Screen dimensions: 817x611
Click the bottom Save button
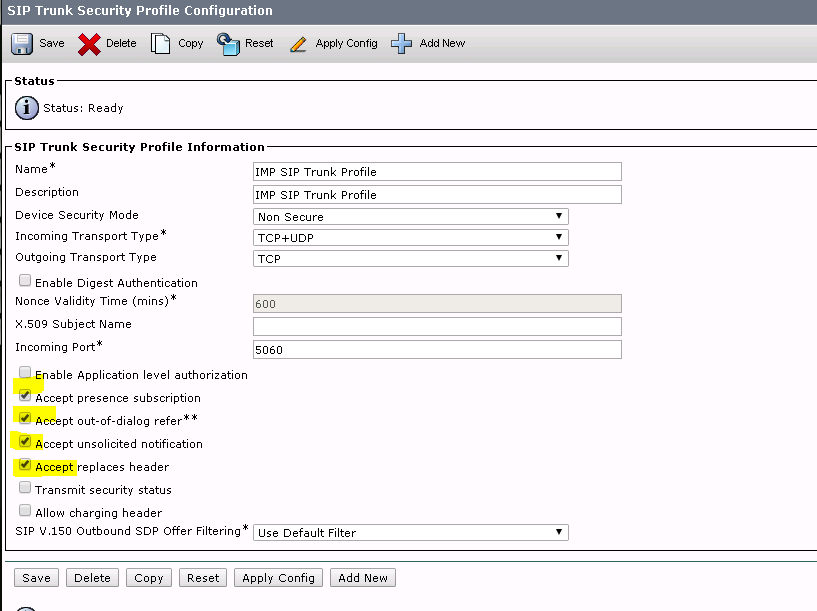coord(36,578)
